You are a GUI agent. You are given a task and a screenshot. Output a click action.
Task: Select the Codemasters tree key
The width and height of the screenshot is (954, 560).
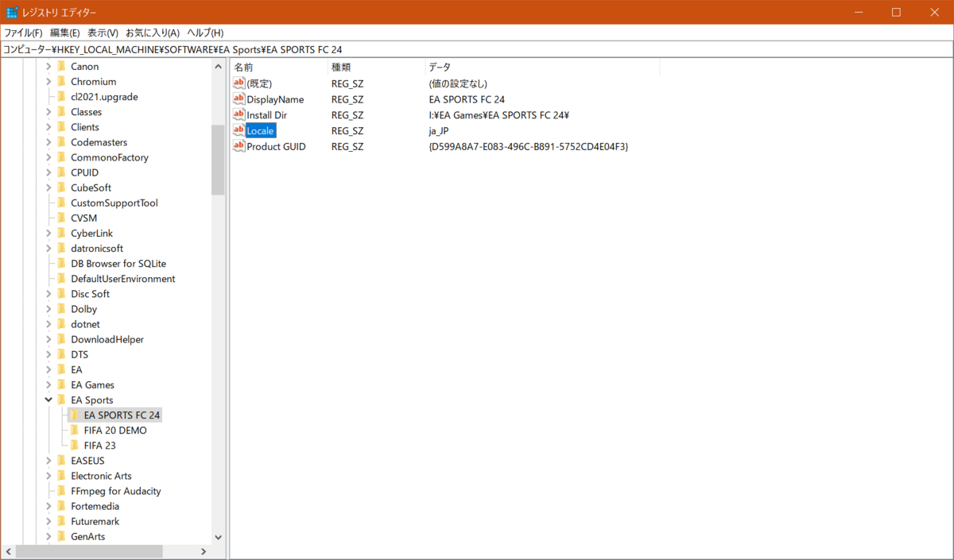point(99,142)
